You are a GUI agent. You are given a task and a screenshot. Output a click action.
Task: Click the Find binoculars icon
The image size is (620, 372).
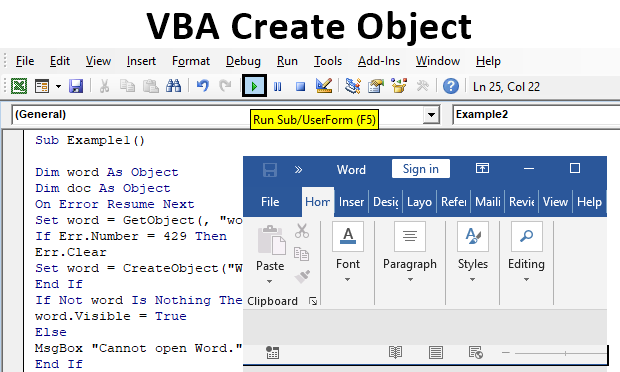(x=174, y=86)
